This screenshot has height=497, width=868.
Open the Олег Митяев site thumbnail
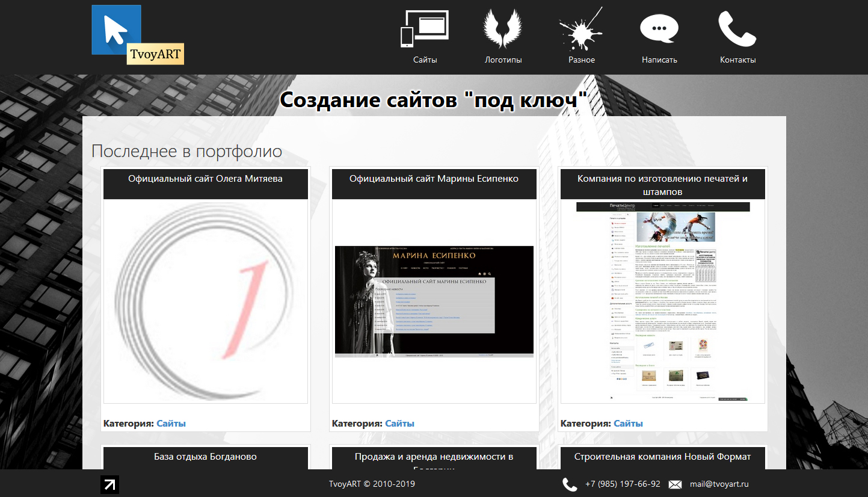pos(206,301)
